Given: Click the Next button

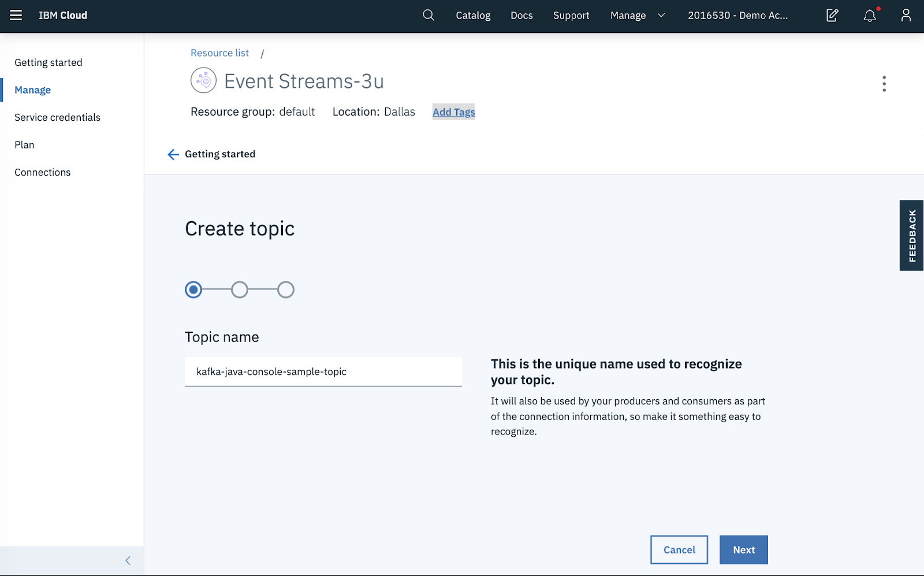Looking at the screenshot, I should click(x=744, y=550).
